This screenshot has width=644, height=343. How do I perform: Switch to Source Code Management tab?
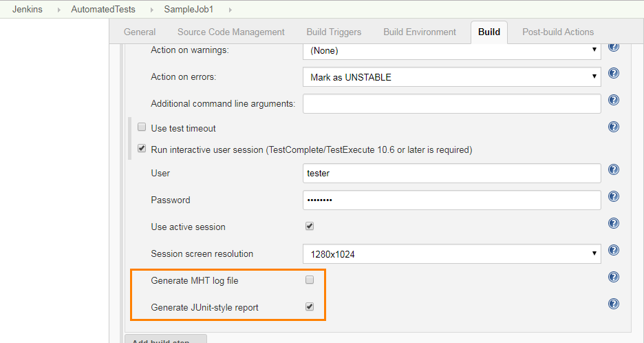point(230,32)
